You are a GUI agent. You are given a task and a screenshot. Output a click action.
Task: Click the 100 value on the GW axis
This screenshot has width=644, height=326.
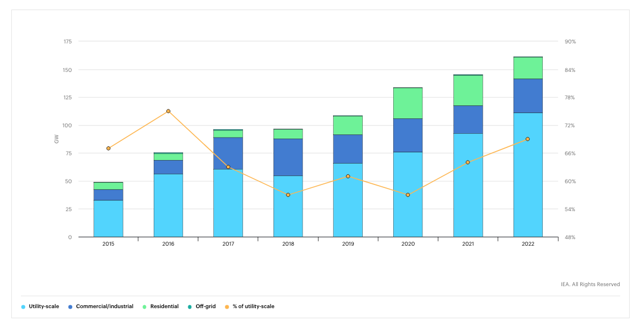pos(67,126)
